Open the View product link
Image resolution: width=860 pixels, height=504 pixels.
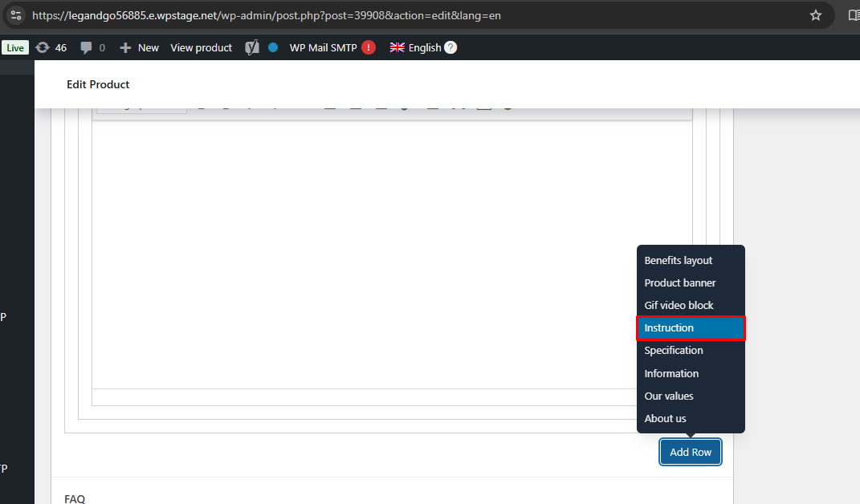point(201,47)
